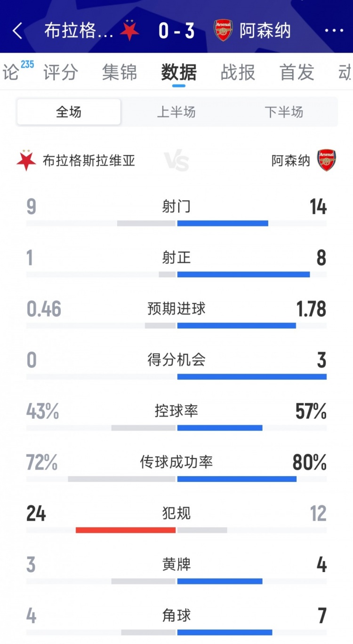Tap Slavia Praha star logo beside 布拉格斯拉维亚
353x644 pixels.
coord(26,161)
